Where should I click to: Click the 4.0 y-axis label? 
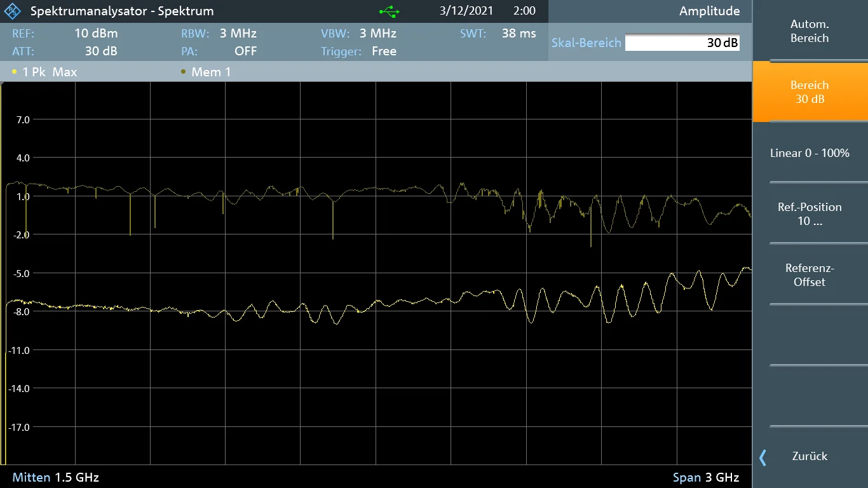[x=22, y=158]
